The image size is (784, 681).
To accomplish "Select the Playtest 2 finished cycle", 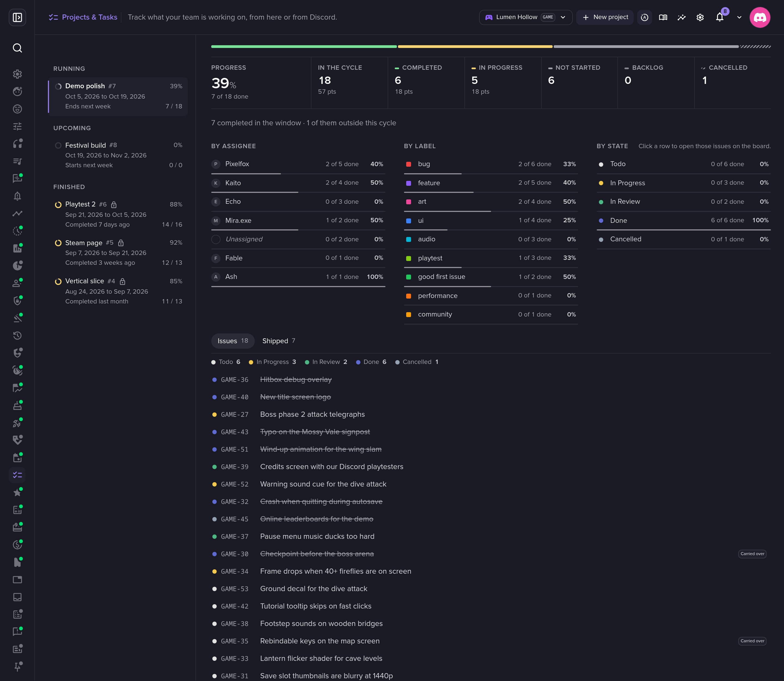I will point(118,214).
